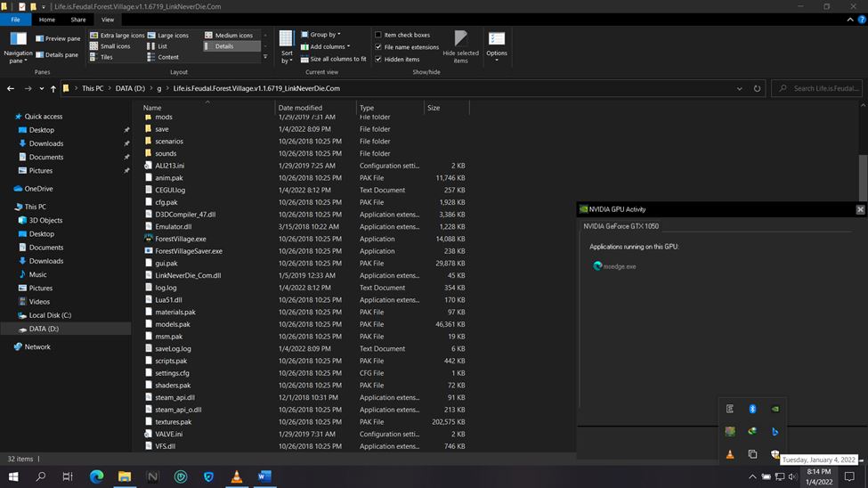Click Size all columns to fit
Screen dimensions: 868x488
click(x=333, y=59)
